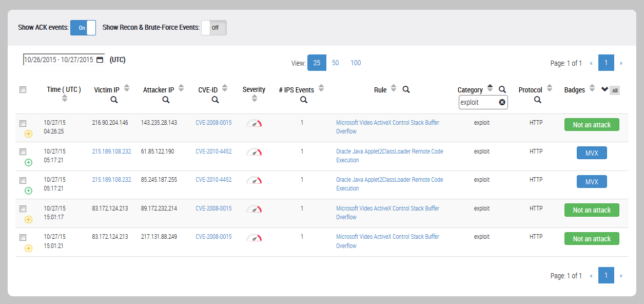This screenshot has height=304, width=644.
Task: Clear the exploit category filter
Action: coord(502,102)
